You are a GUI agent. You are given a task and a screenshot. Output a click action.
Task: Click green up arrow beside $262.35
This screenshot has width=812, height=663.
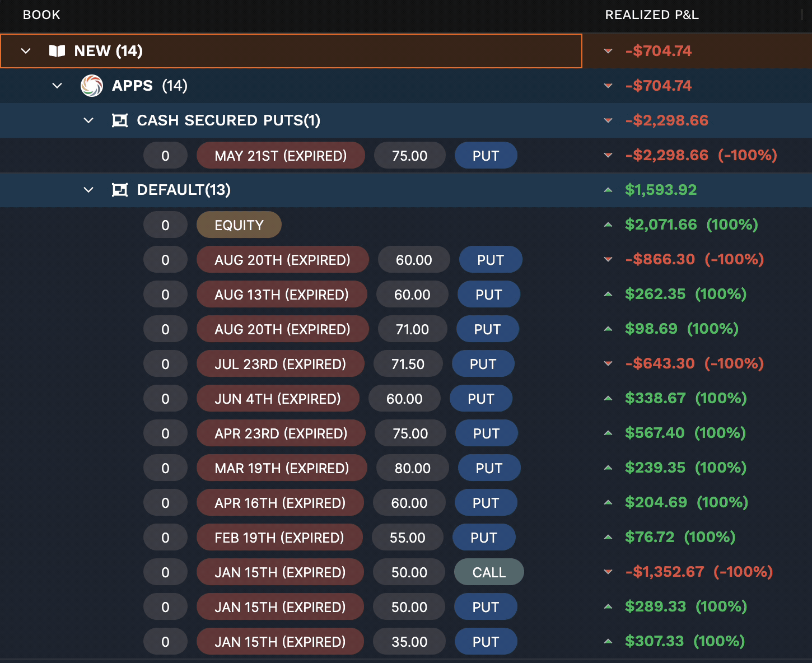(608, 294)
